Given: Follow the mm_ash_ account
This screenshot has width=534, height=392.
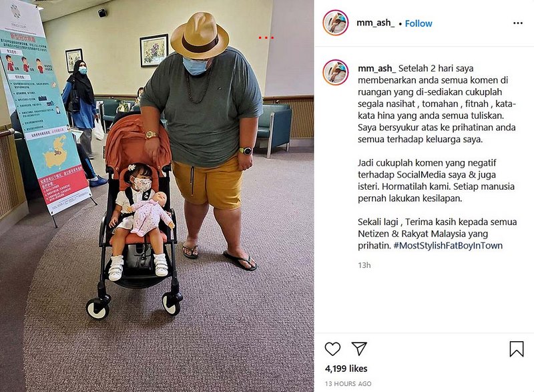Looking at the screenshot, I should pos(419,23).
